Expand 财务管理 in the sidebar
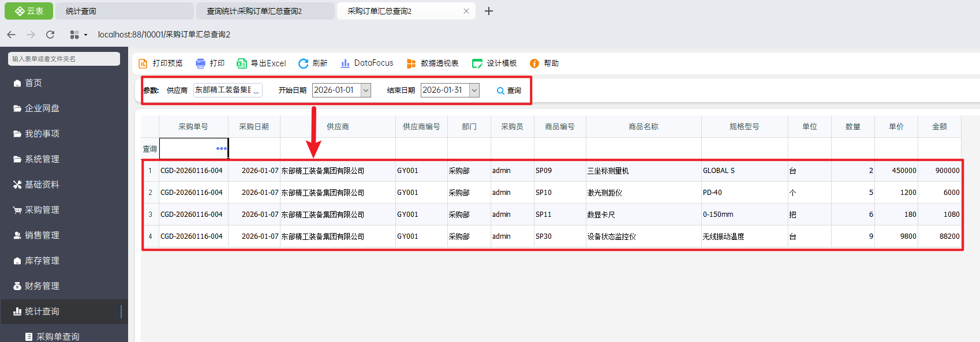 pos(64,286)
